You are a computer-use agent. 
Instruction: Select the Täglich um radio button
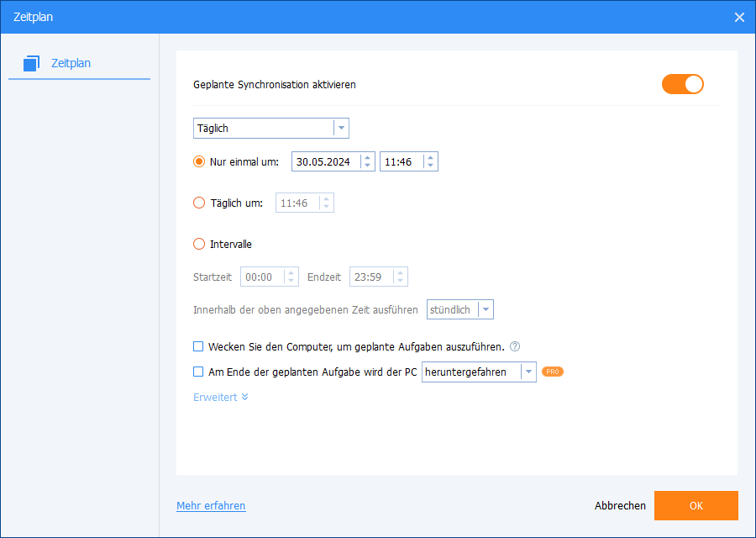[199, 203]
